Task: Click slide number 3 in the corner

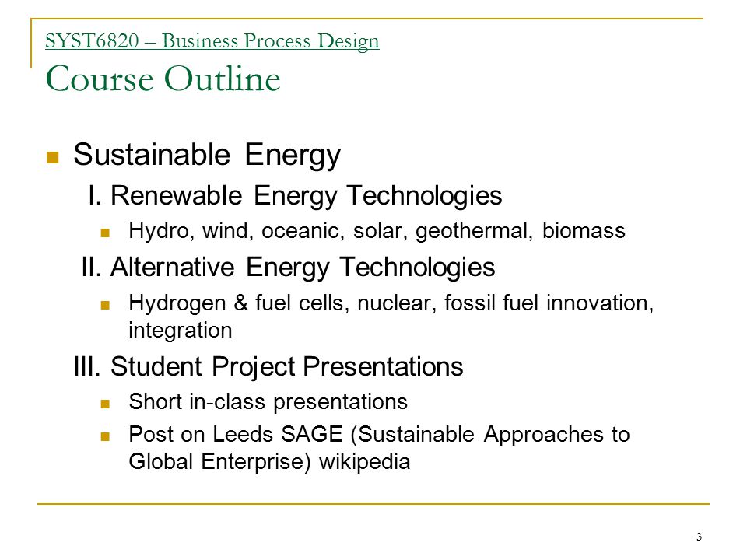Action: point(699,537)
